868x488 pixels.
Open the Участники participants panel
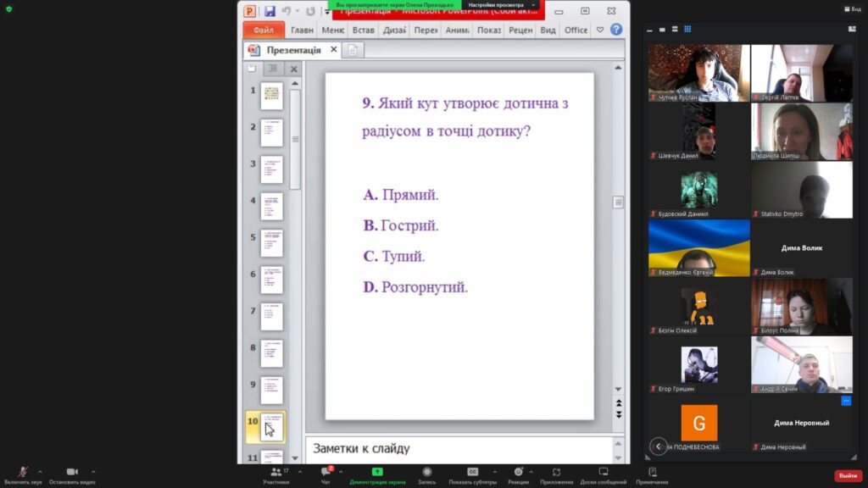coord(275,474)
